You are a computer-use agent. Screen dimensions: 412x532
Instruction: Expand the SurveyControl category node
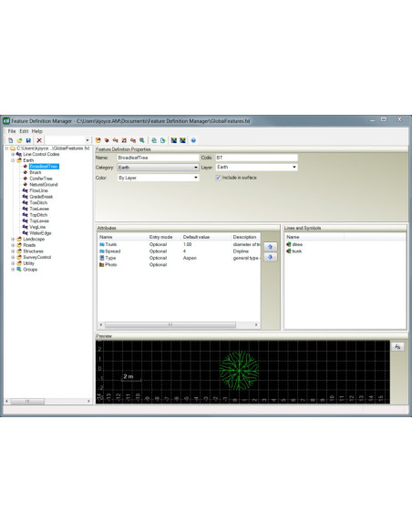click(13, 258)
